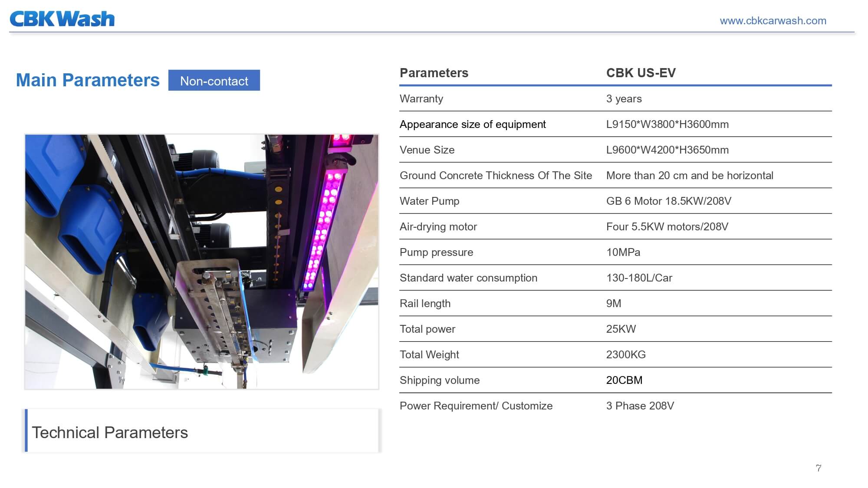Click Standard water consumption label
The height and width of the screenshot is (488, 868).
pos(468,278)
